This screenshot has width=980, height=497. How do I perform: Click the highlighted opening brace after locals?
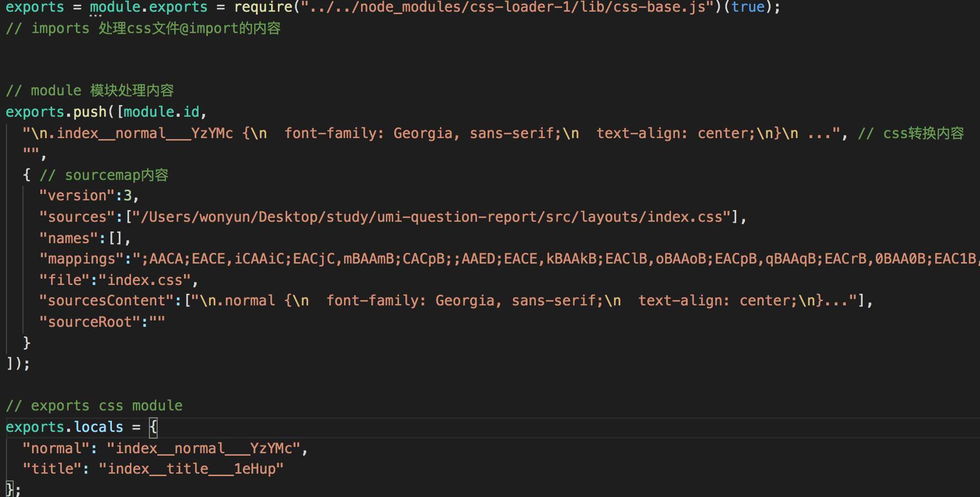(x=154, y=427)
